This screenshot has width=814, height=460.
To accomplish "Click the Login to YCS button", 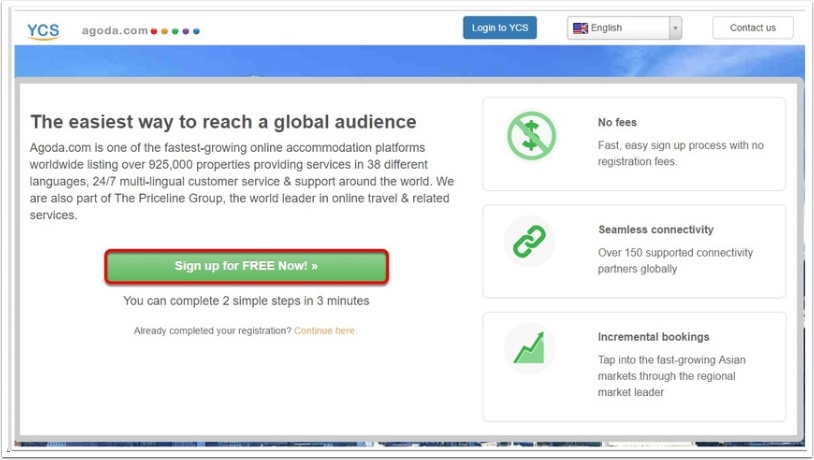I will coord(500,28).
